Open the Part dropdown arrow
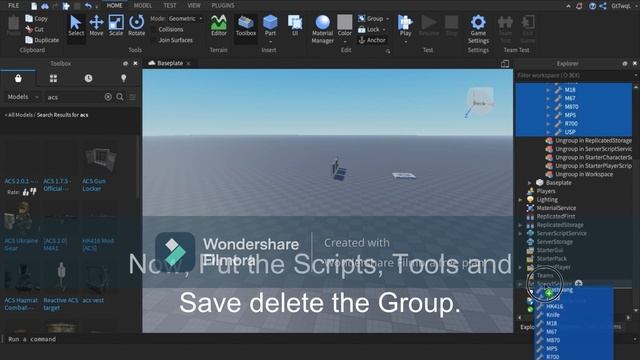 click(x=270, y=41)
